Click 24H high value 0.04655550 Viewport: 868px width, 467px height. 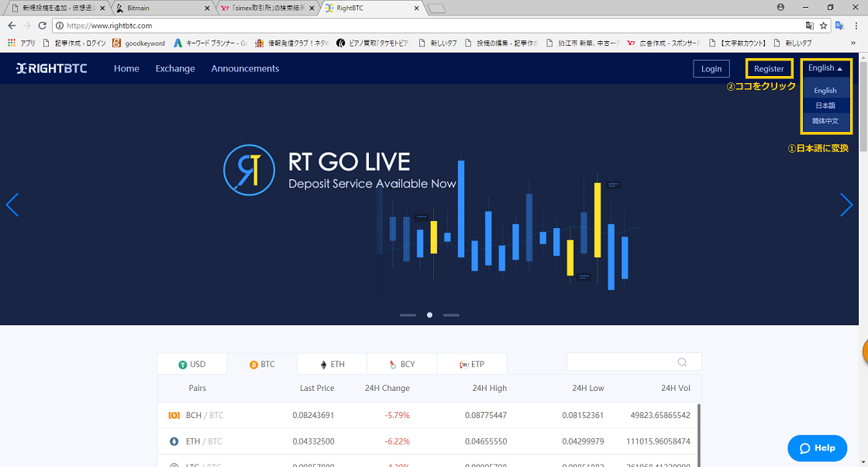click(x=485, y=441)
